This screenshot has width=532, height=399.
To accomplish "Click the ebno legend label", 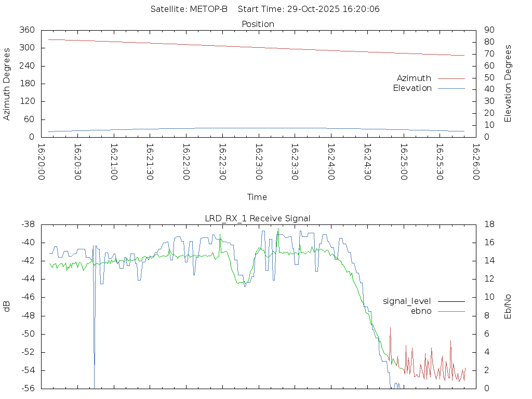I will pos(421,311).
